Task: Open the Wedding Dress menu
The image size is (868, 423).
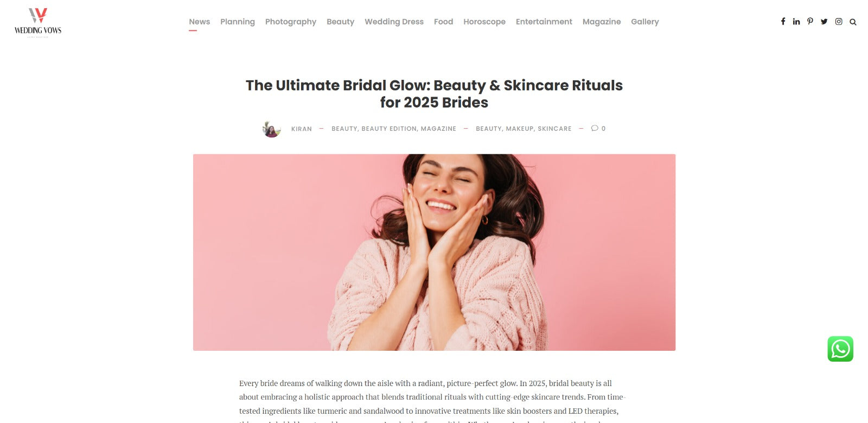Action: [x=394, y=22]
